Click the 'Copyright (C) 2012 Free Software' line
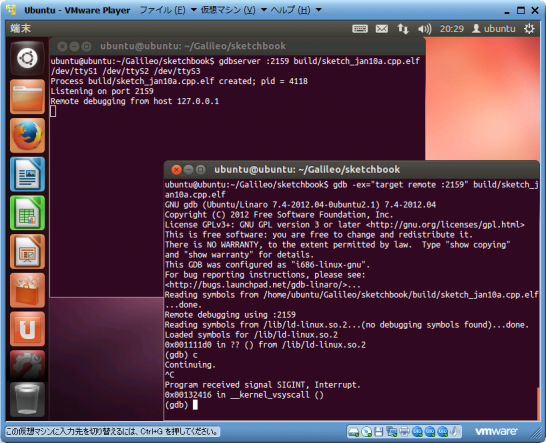Image resolution: width=546 pixels, height=443 pixels. click(279, 215)
